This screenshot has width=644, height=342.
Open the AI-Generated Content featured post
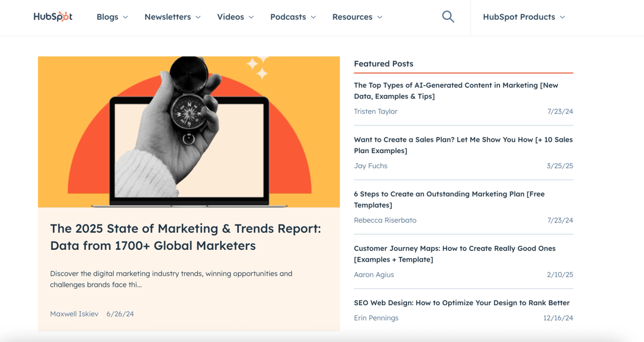pos(455,91)
